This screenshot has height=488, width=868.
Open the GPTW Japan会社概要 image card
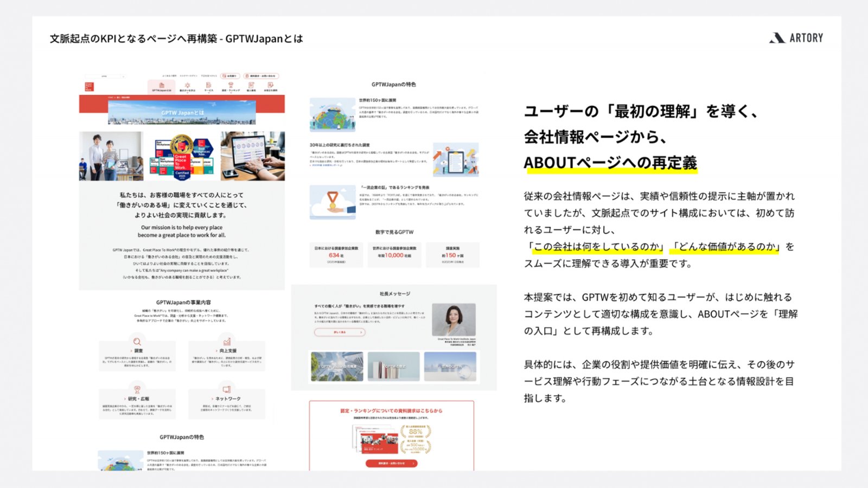pos(337,367)
